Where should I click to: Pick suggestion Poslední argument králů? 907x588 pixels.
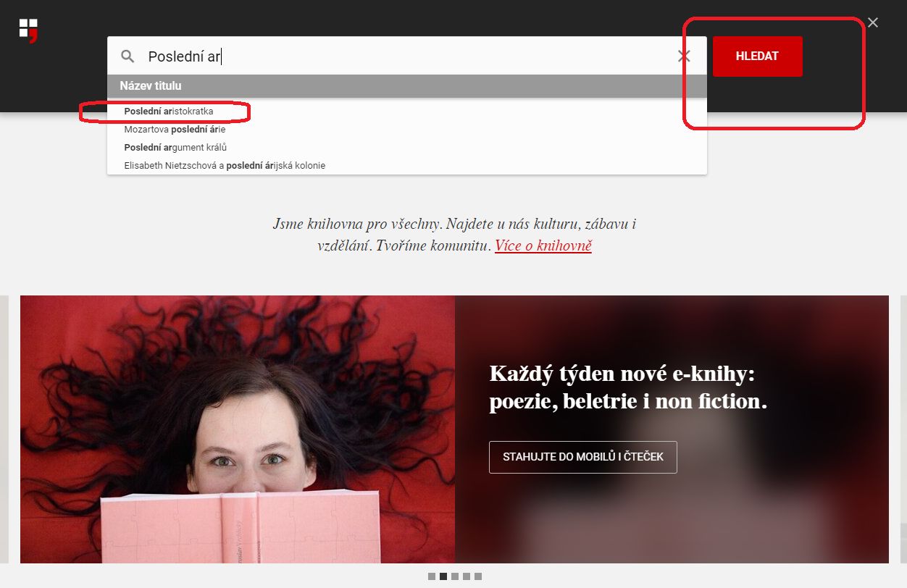(x=175, y=148)
